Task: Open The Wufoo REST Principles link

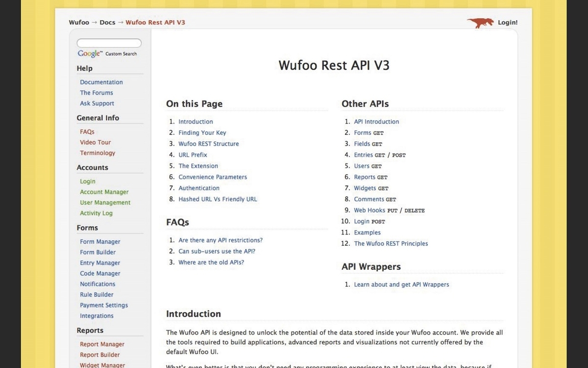Action: 391,243
